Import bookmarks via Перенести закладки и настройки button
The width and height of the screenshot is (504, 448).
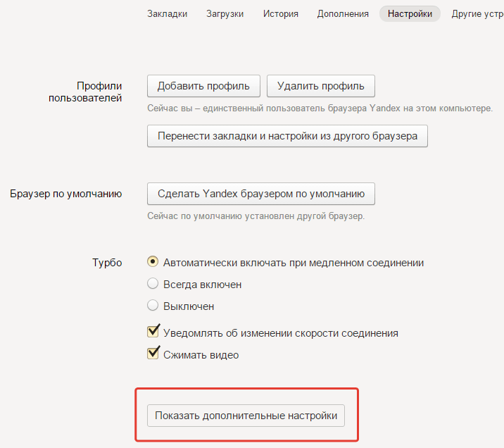(287, 136)
